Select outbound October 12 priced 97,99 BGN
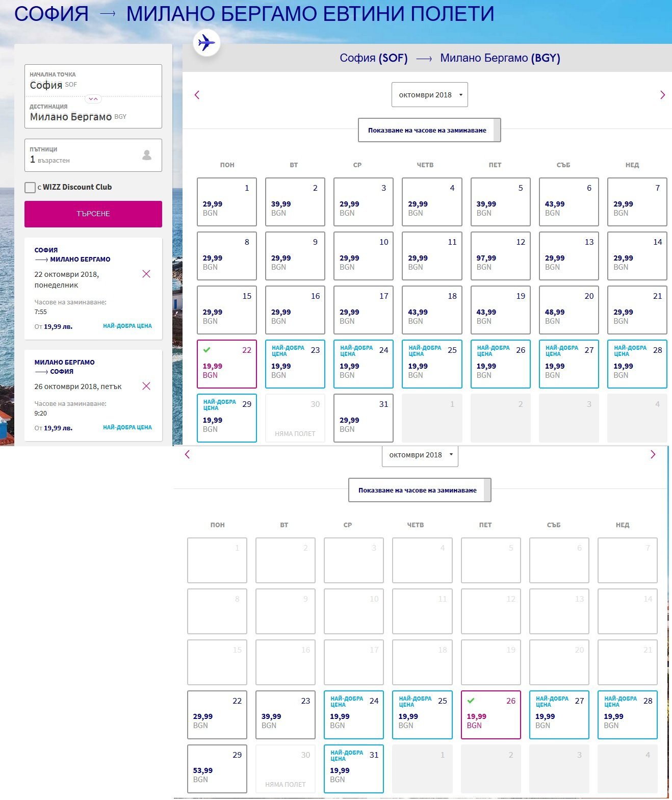 (500, 256)
